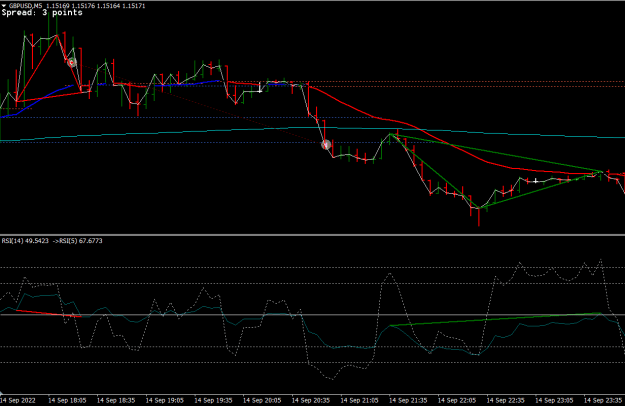The width and height of the screenshot is (625, 406).
Task: Click the "14 Sep 18:05" time label
Action: pos(67,400)
